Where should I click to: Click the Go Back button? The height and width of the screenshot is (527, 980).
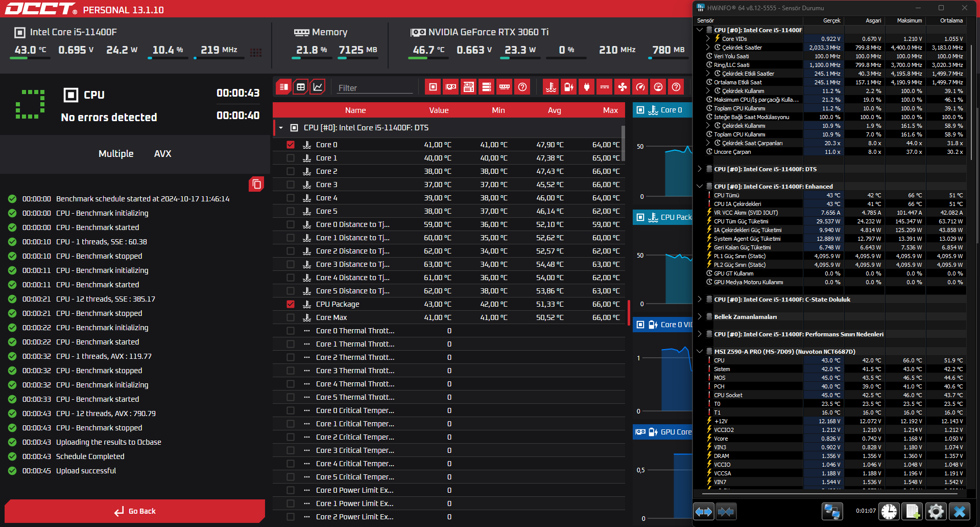(x=135, y=511)
